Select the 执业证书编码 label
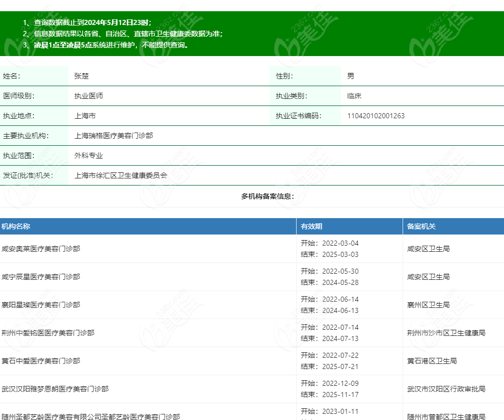 coord(298,116)
